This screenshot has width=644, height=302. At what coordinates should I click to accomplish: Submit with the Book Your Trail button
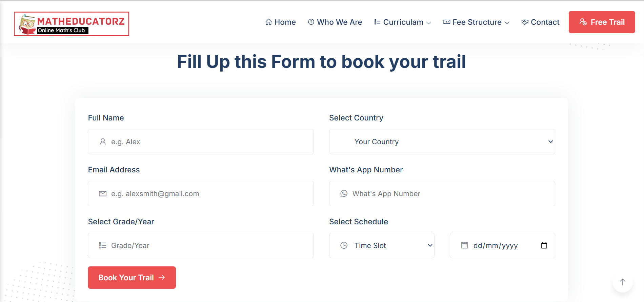pos(132,278)
